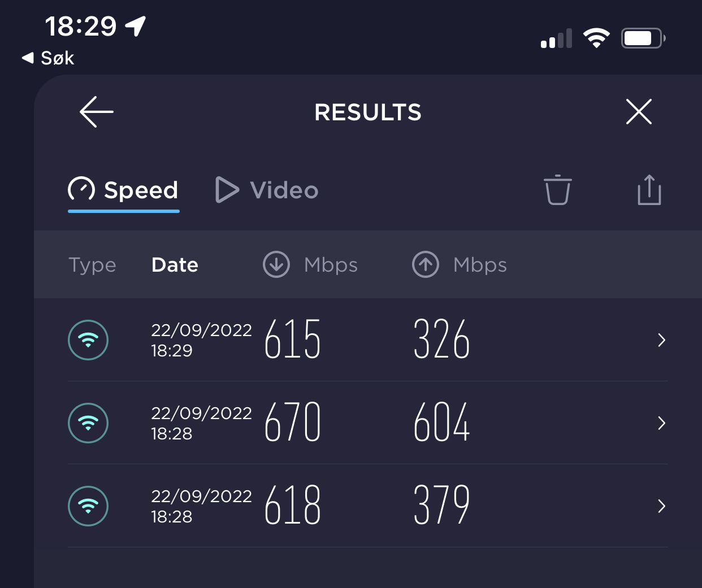Expand the 670 Mbps result chevron
Viewport: 702px width, 588px height.
(661, 423)
